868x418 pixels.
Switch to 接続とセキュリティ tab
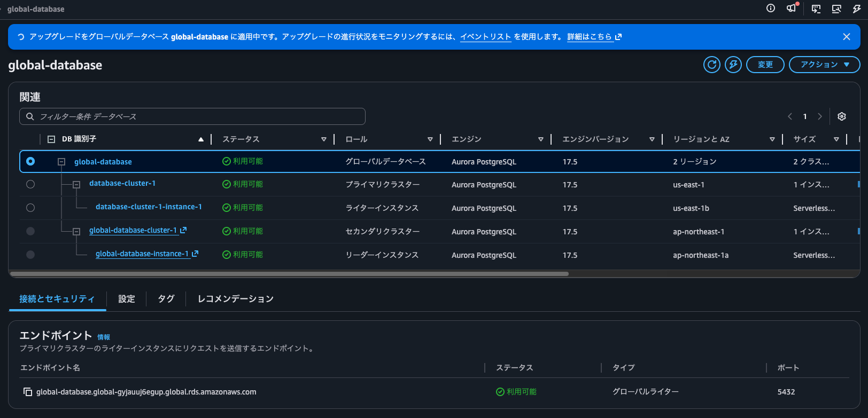tap(57, 299)
